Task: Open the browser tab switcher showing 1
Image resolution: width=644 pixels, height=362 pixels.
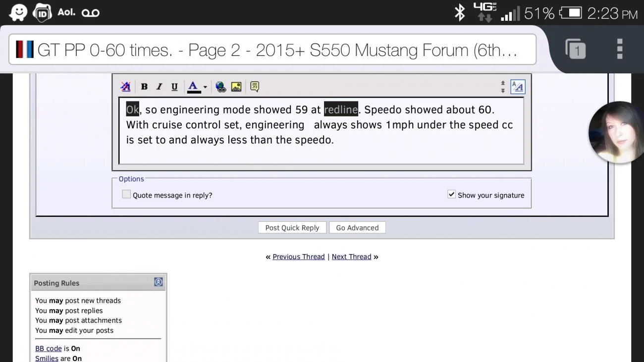Action: click(575, 49)
